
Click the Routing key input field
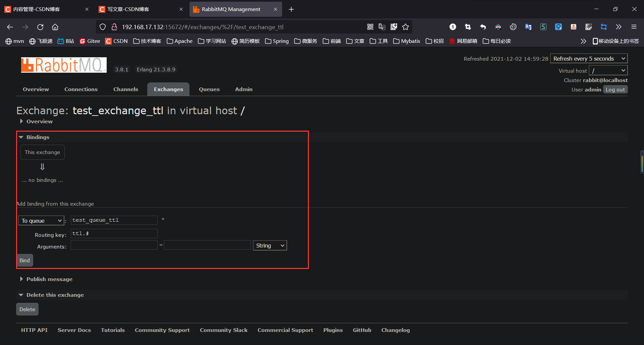pyautogui.click(x=114, y=233)
